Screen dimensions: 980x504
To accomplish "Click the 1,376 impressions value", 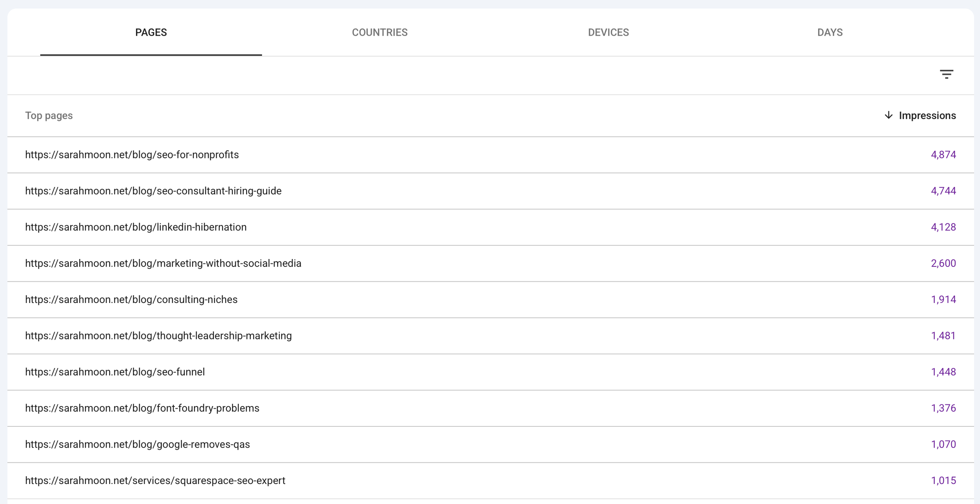I will pos(943,408).
